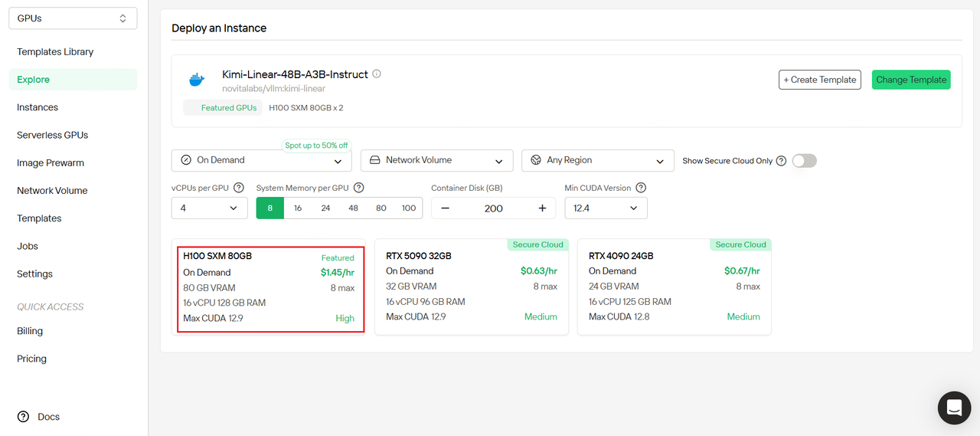Click help icon next to Min CUDA Version

[641, 188]
